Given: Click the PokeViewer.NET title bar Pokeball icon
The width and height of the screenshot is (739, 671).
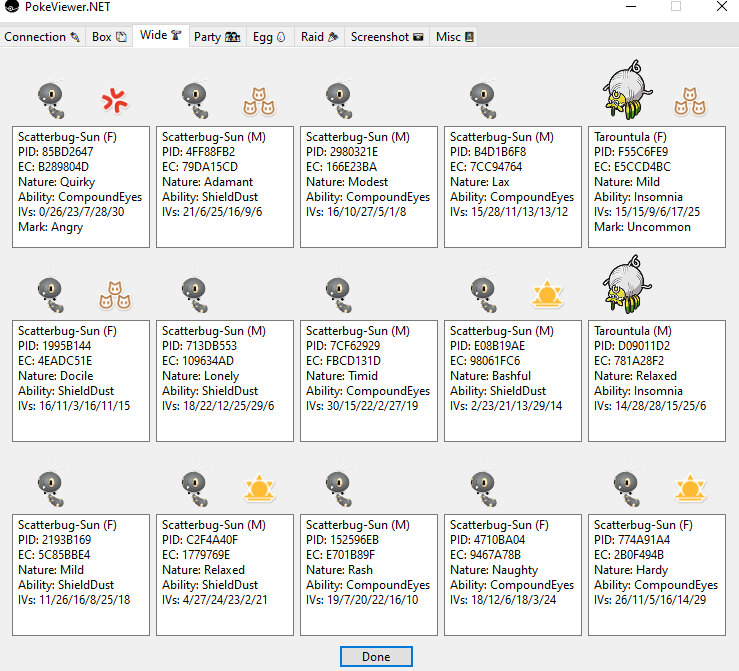Looking at the screenshot, I should coord(12,6).
